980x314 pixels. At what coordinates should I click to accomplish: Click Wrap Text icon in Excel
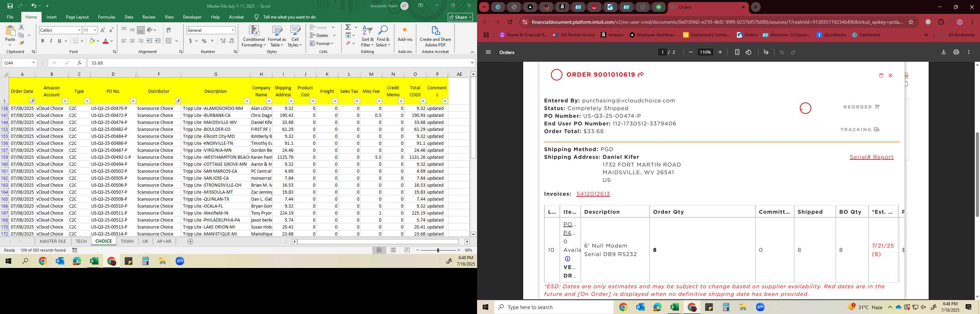point(169,30)
